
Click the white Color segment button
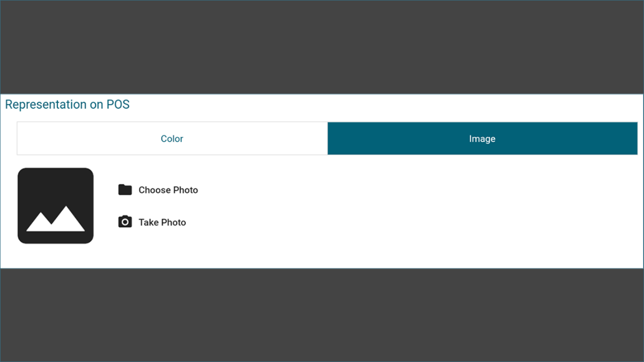click(x=172, y=138)
